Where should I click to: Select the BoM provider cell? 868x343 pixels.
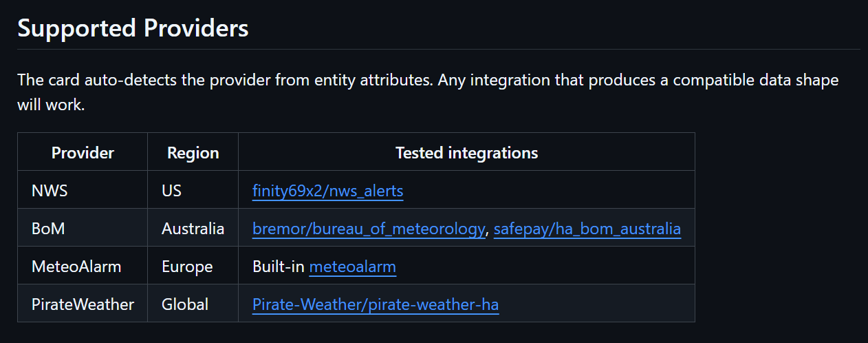[48, 229]
